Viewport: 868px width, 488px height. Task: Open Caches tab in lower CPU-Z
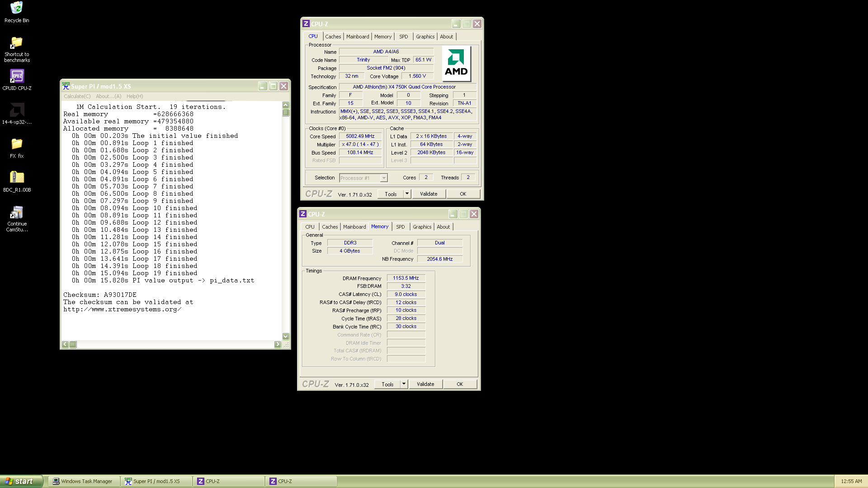[x=330, y=227]
